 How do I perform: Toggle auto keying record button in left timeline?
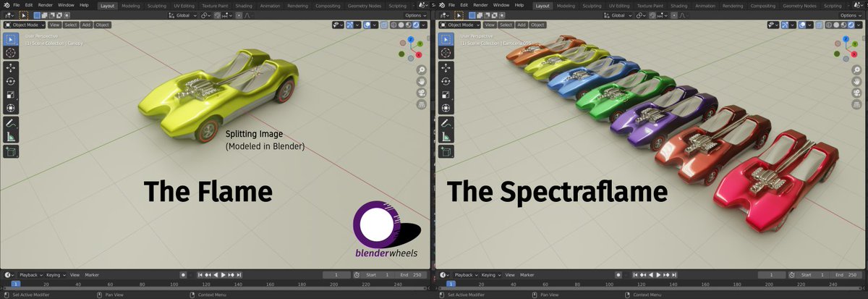click(183, 275)
